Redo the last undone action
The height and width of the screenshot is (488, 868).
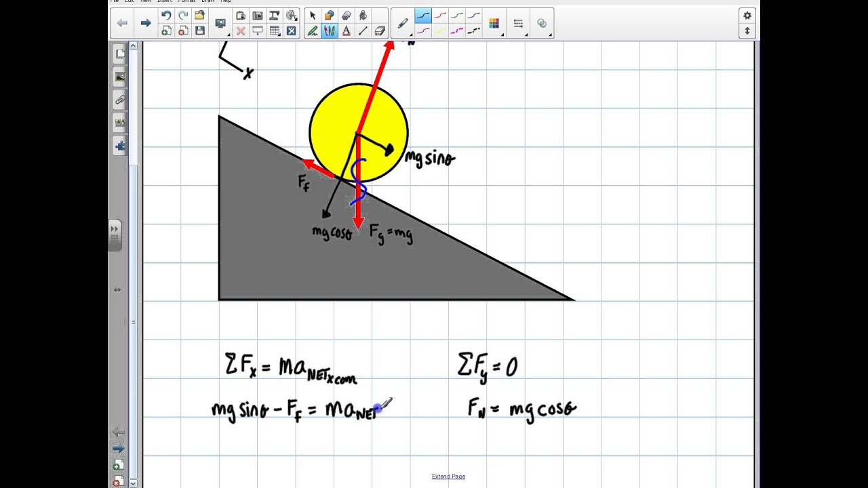tap(183, 16)
